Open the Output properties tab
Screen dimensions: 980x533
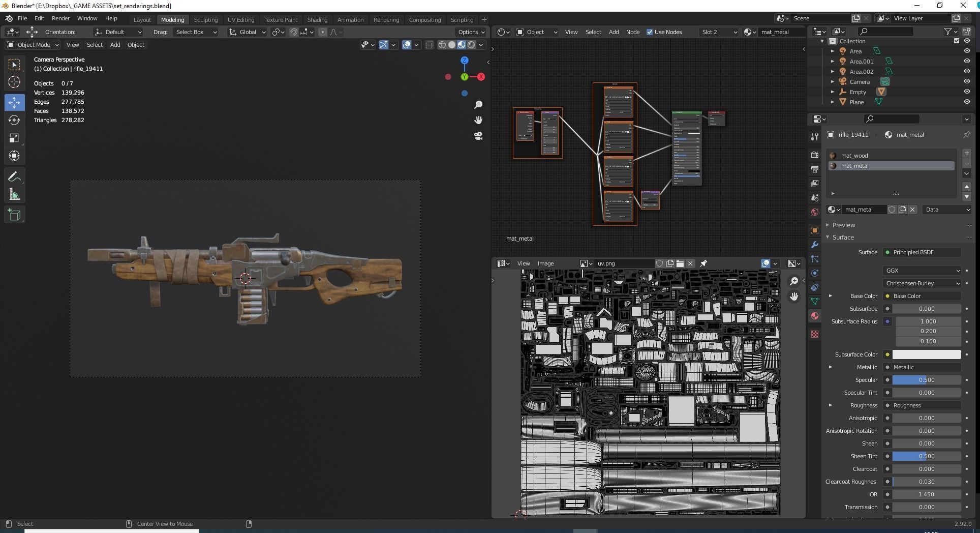815,169
